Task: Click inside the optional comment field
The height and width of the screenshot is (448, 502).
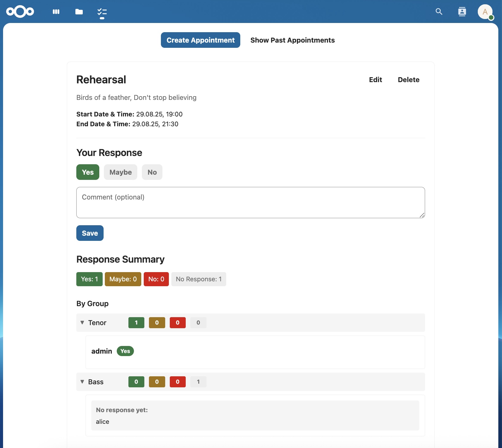Action: click(250, 202)
